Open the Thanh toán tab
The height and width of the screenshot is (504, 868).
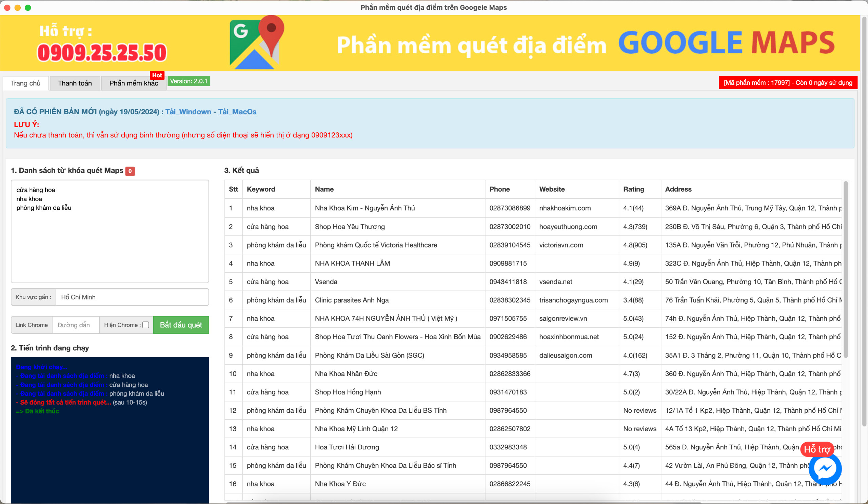tap(75, 83)
